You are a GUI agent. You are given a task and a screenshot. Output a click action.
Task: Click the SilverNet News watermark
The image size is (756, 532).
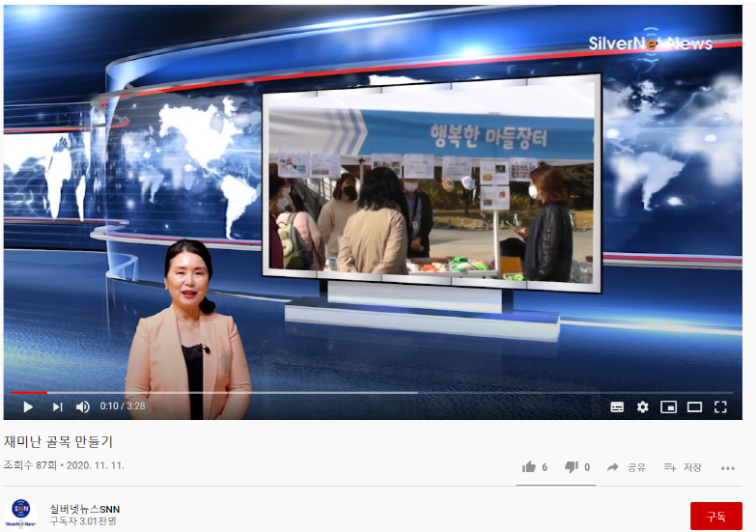650,43
